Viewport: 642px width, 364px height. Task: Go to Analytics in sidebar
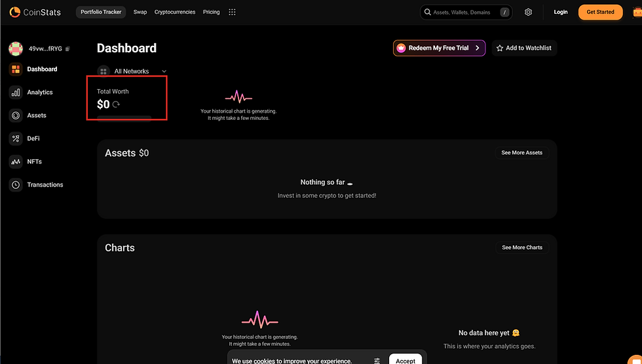(40, 92)
